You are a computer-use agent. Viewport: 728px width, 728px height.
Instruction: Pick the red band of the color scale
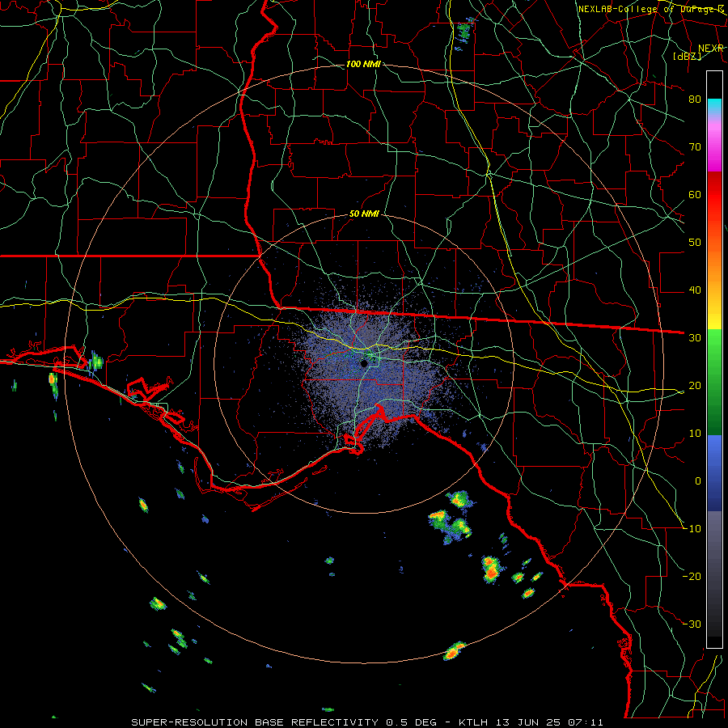point(714,195)
